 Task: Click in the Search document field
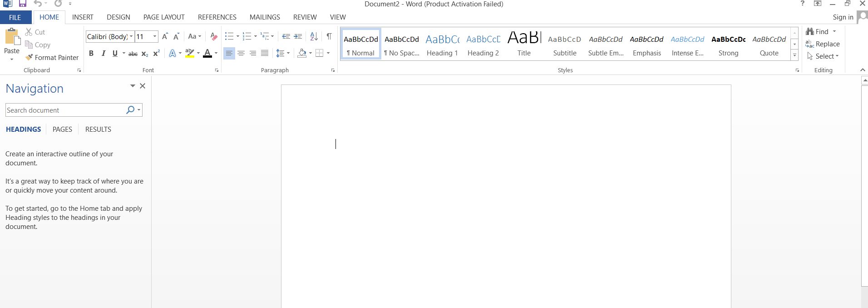(65, 110)
